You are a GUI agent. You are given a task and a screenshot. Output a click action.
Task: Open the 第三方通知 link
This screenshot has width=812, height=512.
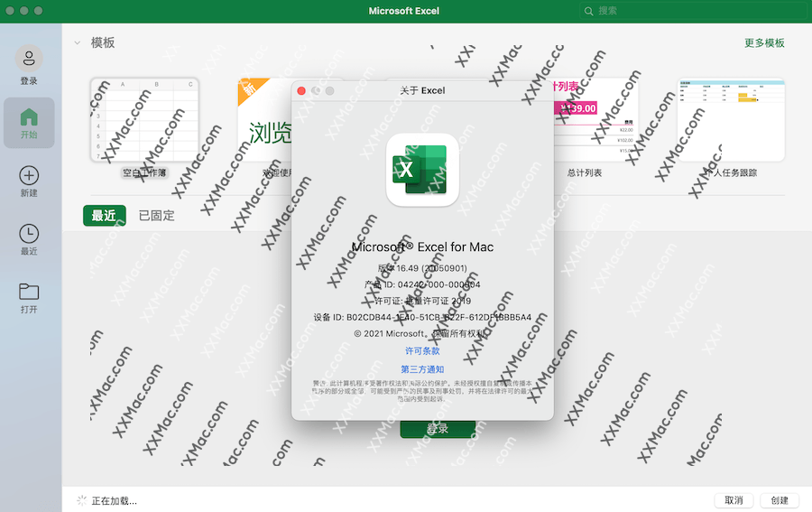[422, 369]
